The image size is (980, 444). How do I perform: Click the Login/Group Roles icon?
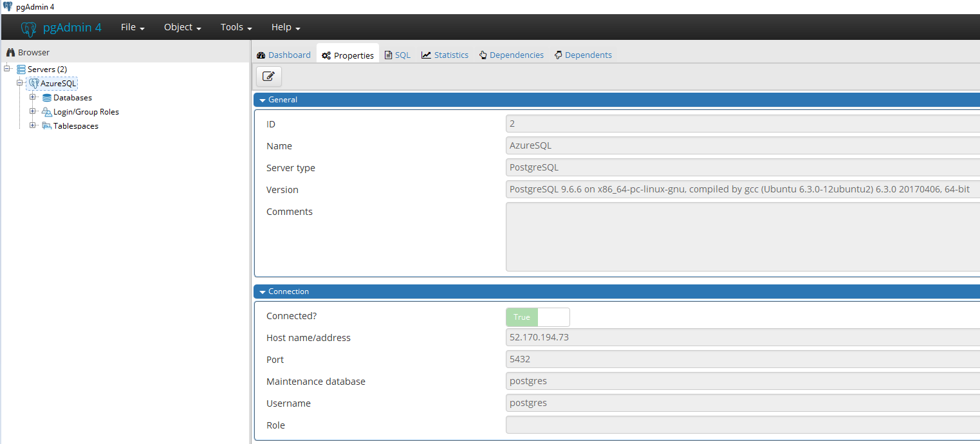[47, 112]
